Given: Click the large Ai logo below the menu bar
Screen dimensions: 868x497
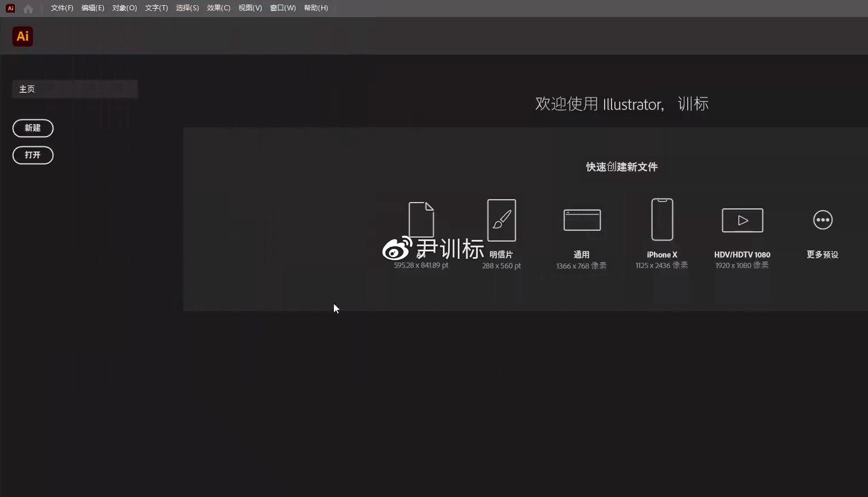Looking at the screenshot, I should point(22,37).
